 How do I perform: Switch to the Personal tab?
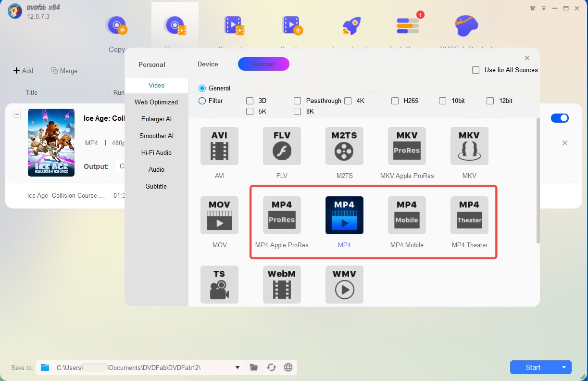pos(152,64)
